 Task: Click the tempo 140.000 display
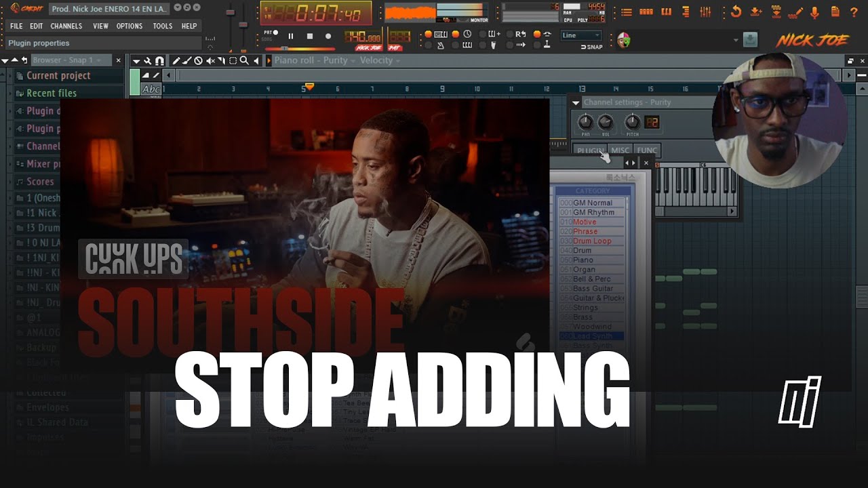click(x=362, y=38)
